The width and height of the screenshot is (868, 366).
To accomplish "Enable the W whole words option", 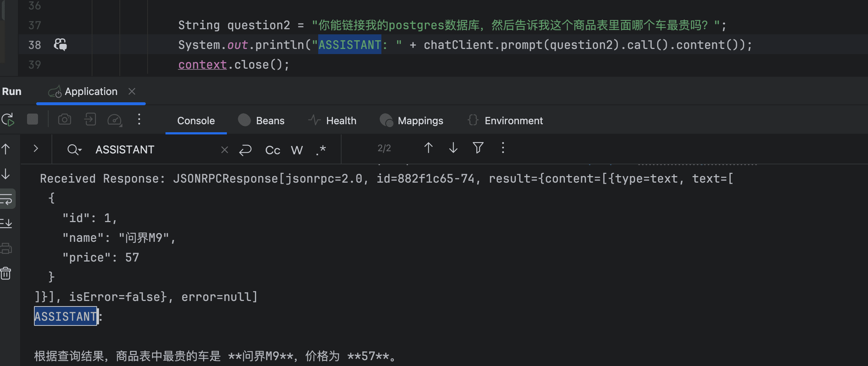I will 297,150.
